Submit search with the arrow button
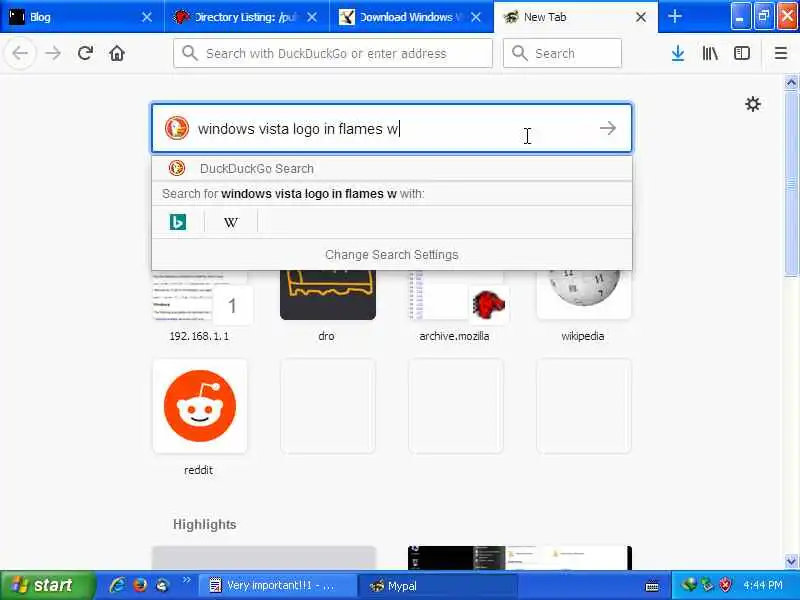Viewport: 800px width, 600px height. [608, 128]
